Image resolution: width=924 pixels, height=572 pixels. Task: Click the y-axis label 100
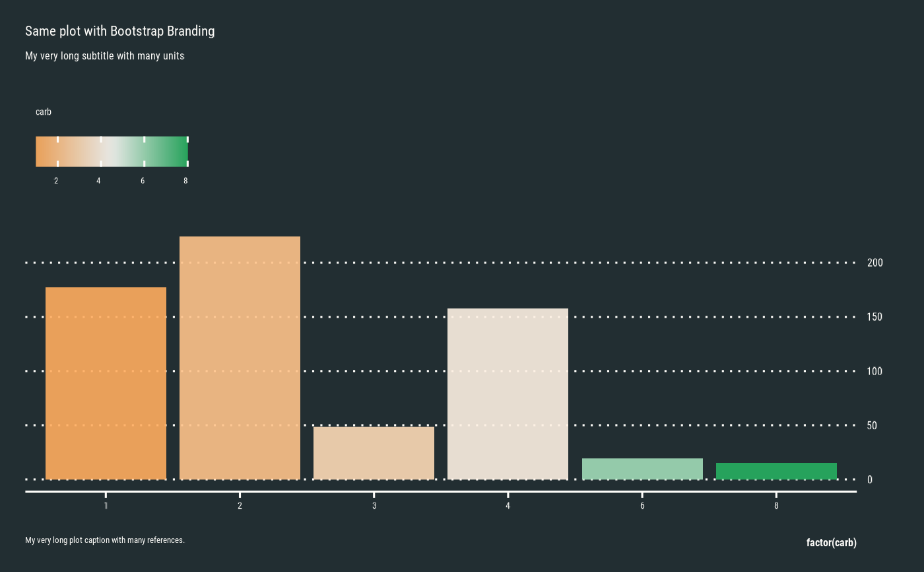(x=875, y=371)
